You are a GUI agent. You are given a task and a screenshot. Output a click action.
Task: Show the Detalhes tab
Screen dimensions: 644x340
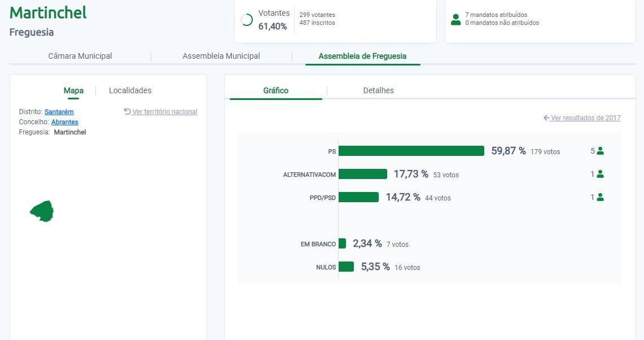point(378,90)
